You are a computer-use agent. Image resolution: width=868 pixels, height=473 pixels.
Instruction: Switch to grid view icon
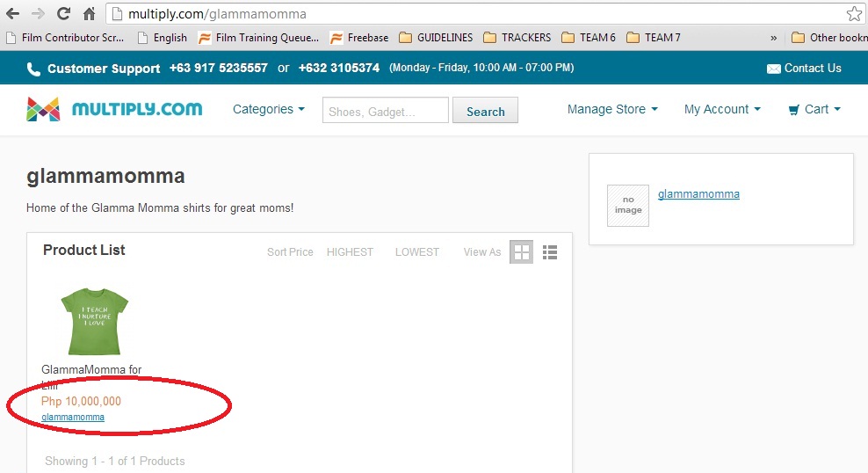(x=522, y=252)
